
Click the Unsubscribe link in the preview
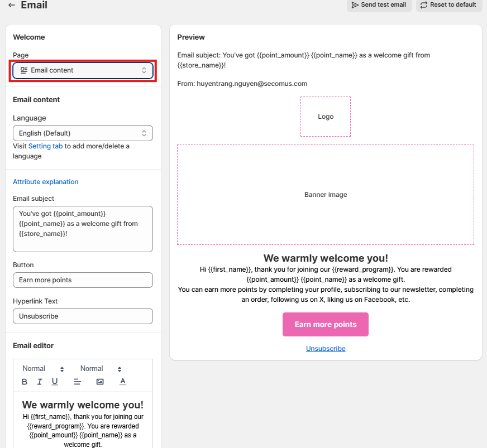(326, 349)
